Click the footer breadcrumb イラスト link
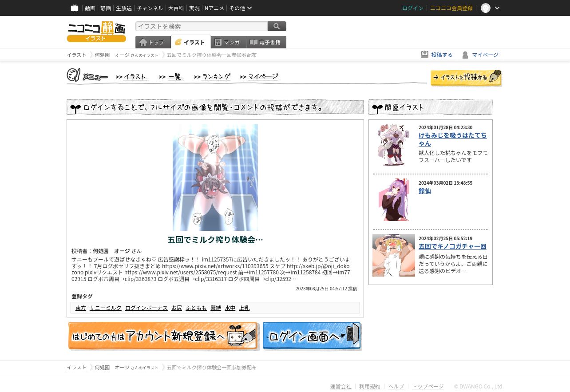This screenshot has height=392, width=570. pyautogui.click(x=76, y=368)
